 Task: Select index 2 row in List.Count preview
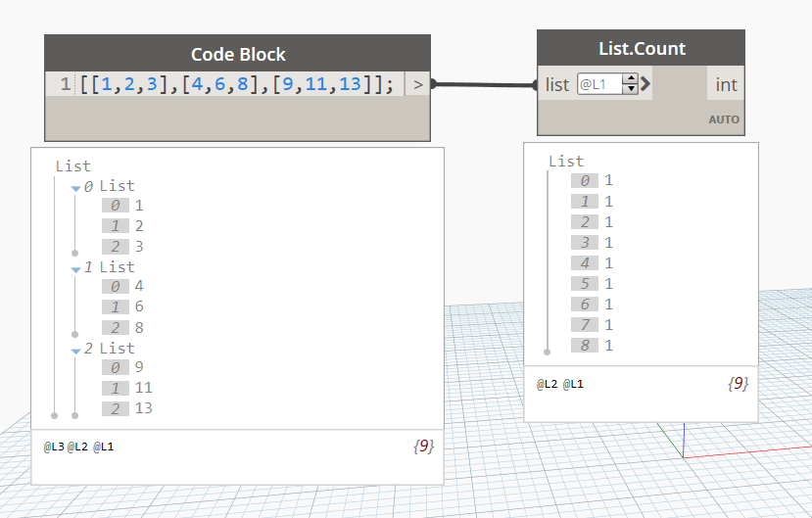click(592, 222)
